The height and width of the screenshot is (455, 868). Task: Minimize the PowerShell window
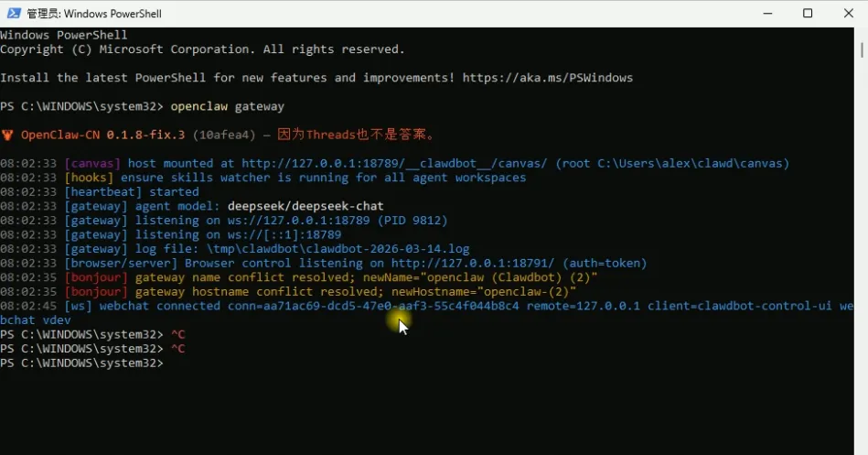point(767,14)
